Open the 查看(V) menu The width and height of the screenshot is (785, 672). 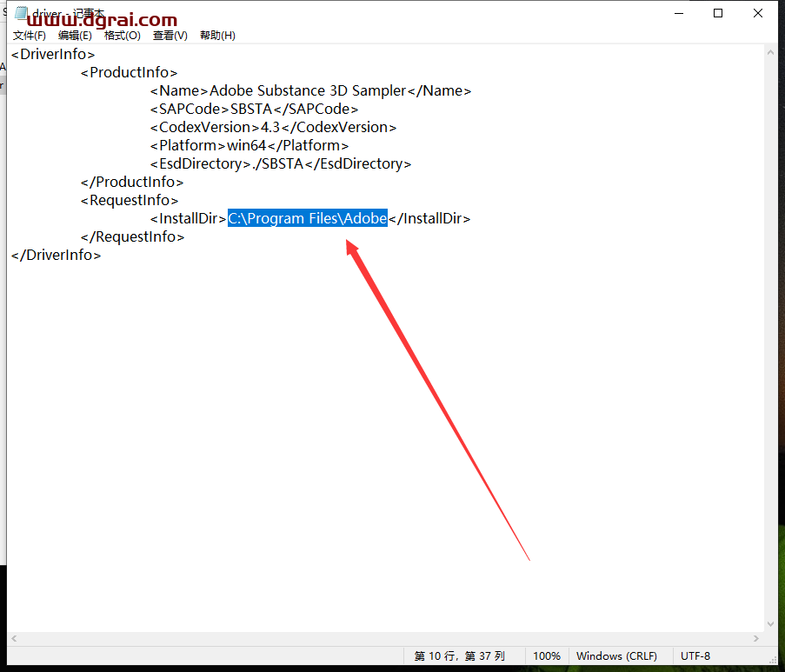pyautogui.click(x=170, y=36)
